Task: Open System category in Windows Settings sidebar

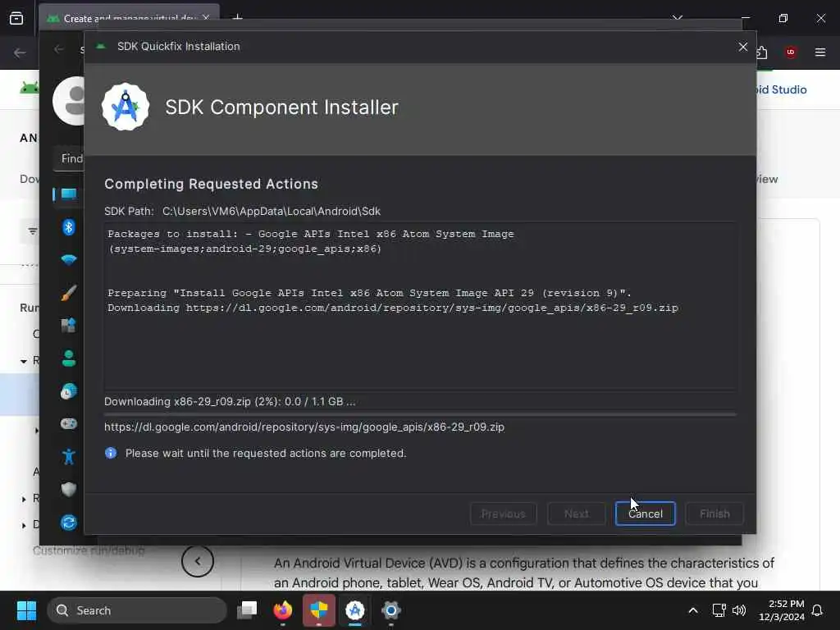Action: 69,194
